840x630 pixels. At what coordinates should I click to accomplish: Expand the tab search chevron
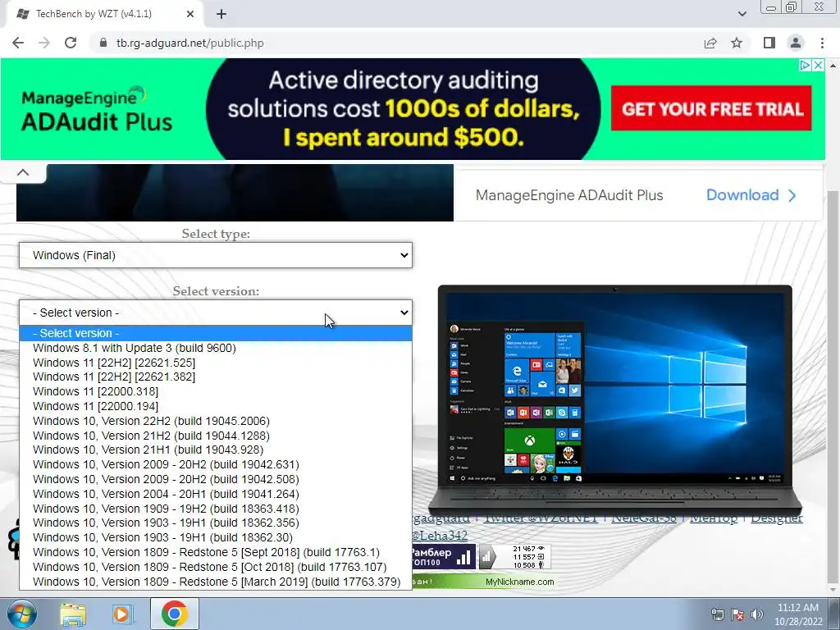[x=742, y=14]
